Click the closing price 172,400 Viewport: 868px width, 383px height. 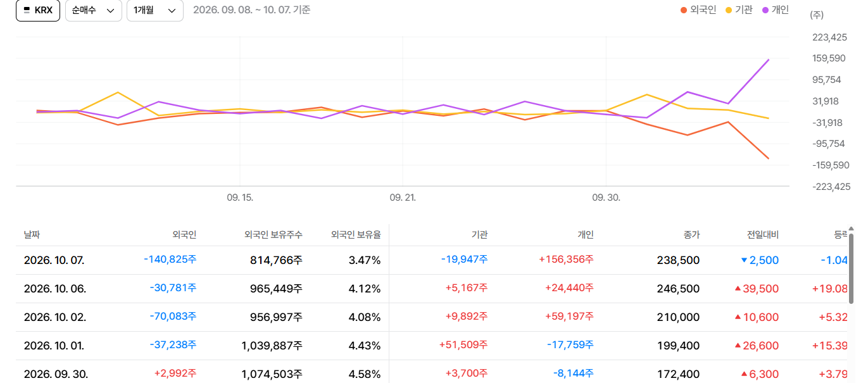tap(679, 374)
